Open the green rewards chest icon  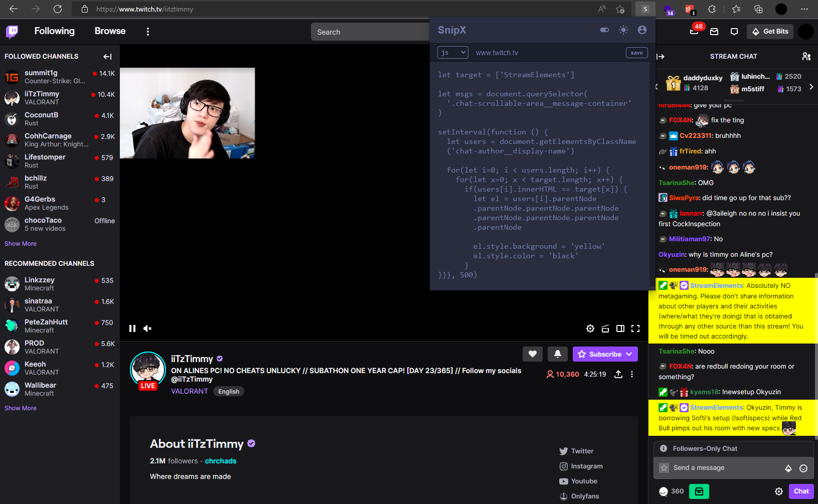699,491
